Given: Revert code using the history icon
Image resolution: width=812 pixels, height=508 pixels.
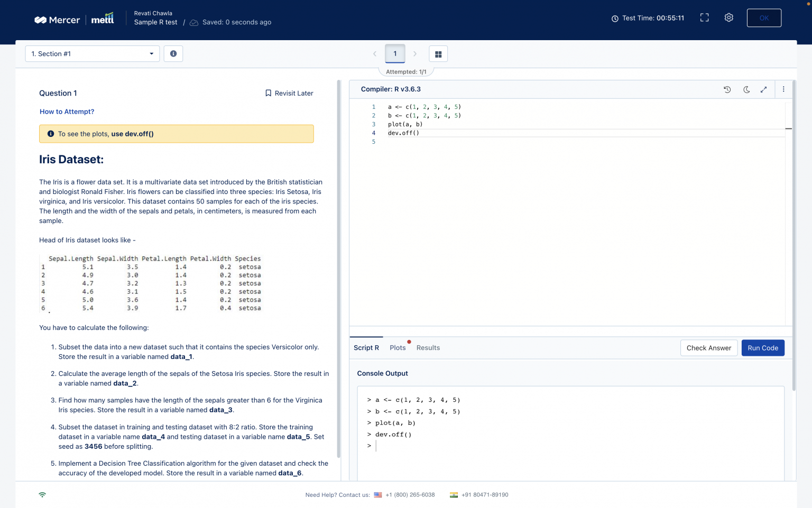Looking at the screenshot, I should pyautogui.click(x=727, y=89).
